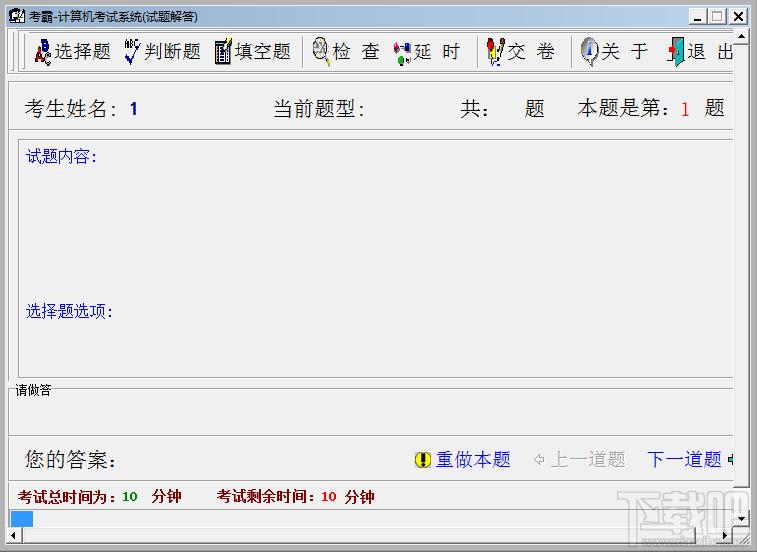Image resolution: width=757 pixels, height=552 pixels.
Task: Click the checkmark icon beside 判断题
Action: tap(132, 52)
